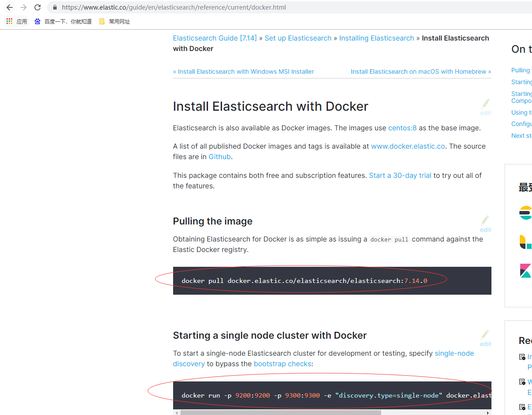Open the 常用网址 bookmarks folder

[x=115, y=21]
